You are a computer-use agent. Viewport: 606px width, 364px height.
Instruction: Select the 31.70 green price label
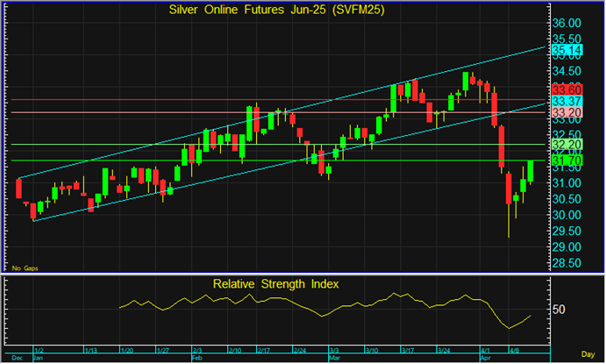click(567, 161)
